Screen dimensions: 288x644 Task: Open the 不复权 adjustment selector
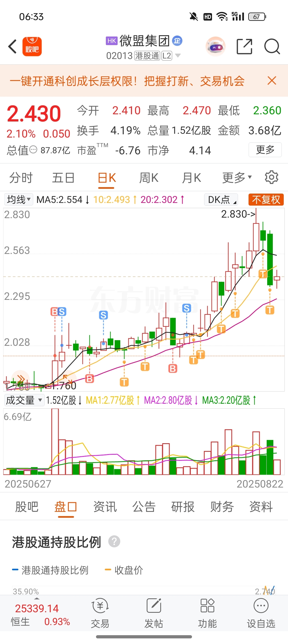click(x=266, y=199)
